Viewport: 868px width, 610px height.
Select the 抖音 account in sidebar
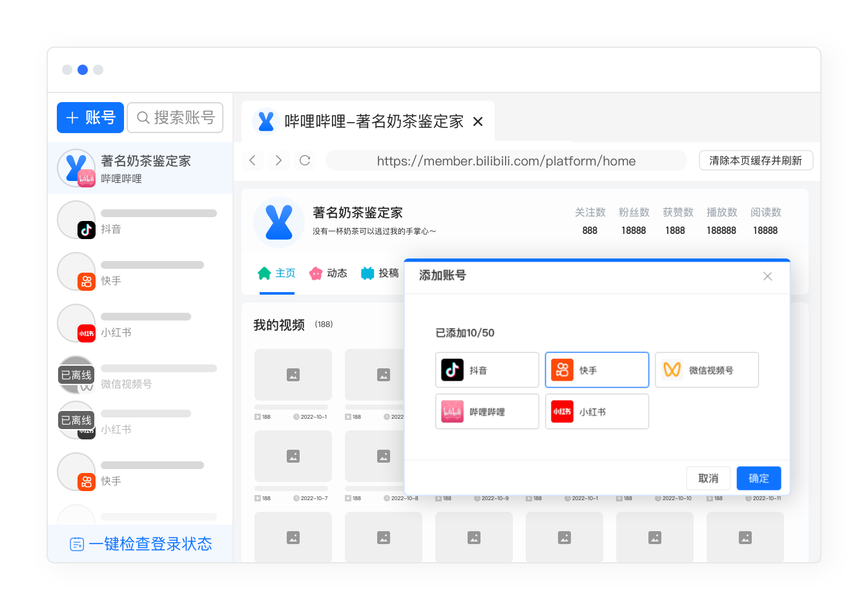tap(140, 220)
